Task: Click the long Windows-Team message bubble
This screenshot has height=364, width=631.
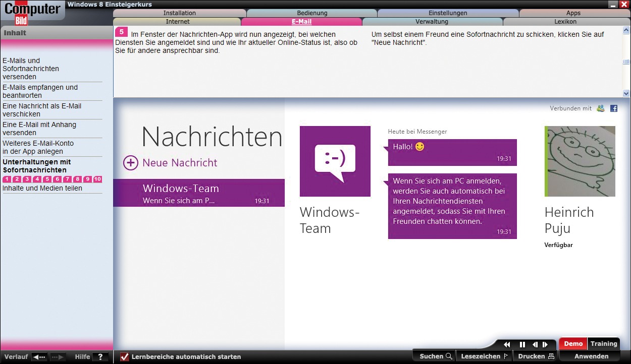Action: pyautogui.click(x=452, y=206)
